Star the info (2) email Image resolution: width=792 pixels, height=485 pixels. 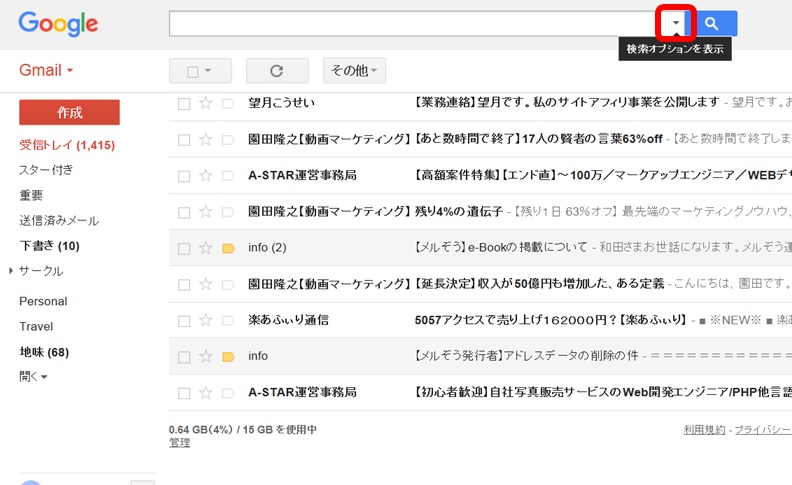pos(206,248)
